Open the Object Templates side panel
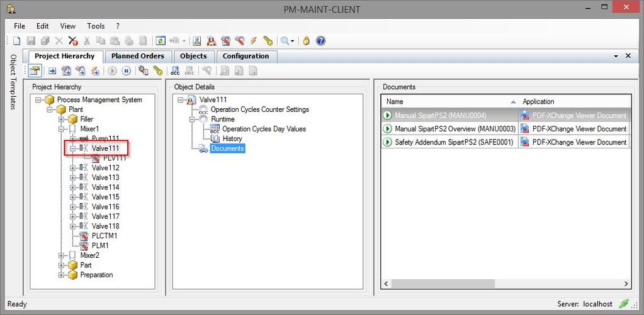 [13, 82]
